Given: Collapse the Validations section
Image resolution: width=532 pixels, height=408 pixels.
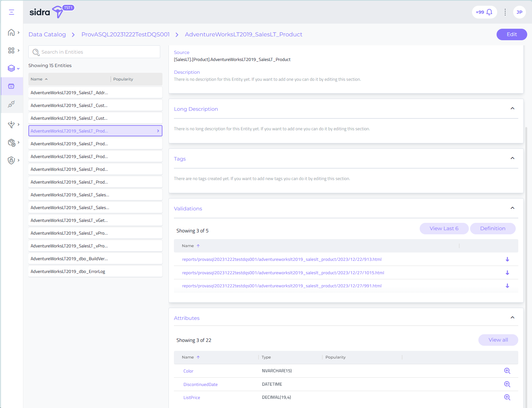Looking at the screenshot, I should pos(512,208).
